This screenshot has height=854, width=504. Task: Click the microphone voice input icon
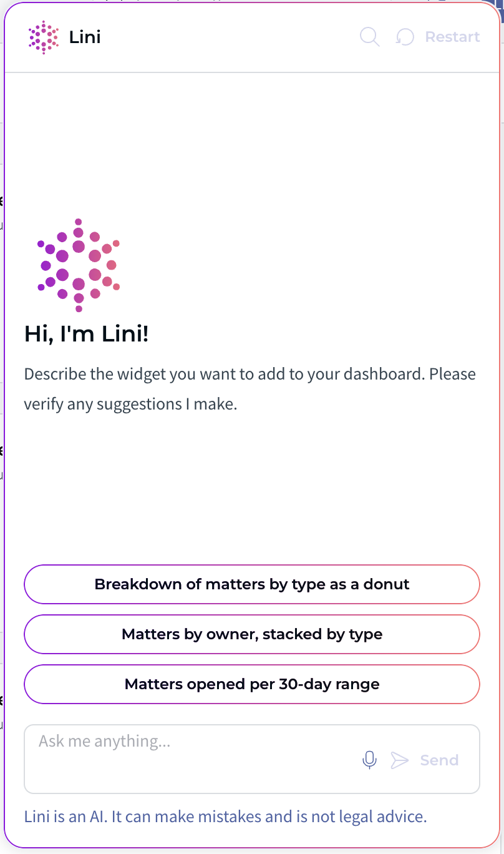pos(369,760)
